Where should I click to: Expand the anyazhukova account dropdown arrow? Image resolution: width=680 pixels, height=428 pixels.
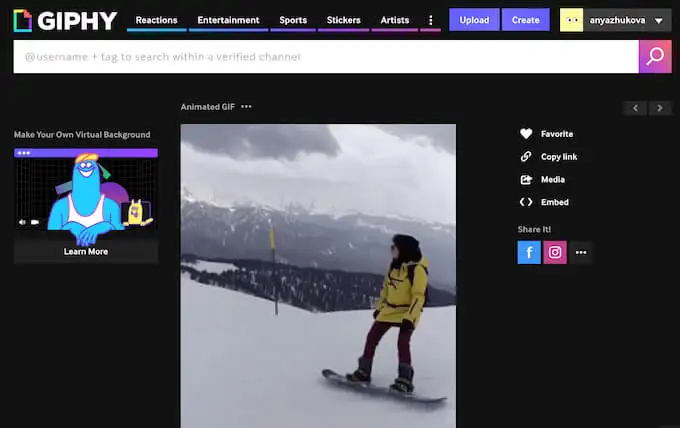pyautogui.click(x=659, y=20)
